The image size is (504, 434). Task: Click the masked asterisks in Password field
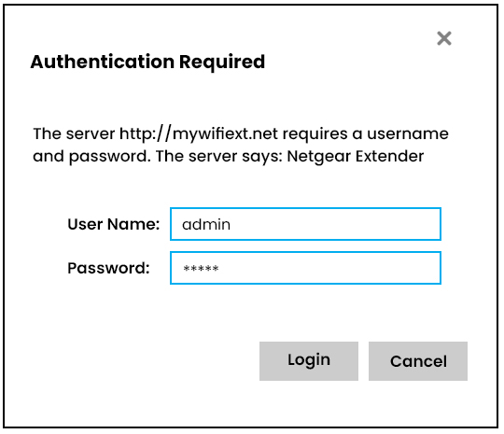point(201,268)
